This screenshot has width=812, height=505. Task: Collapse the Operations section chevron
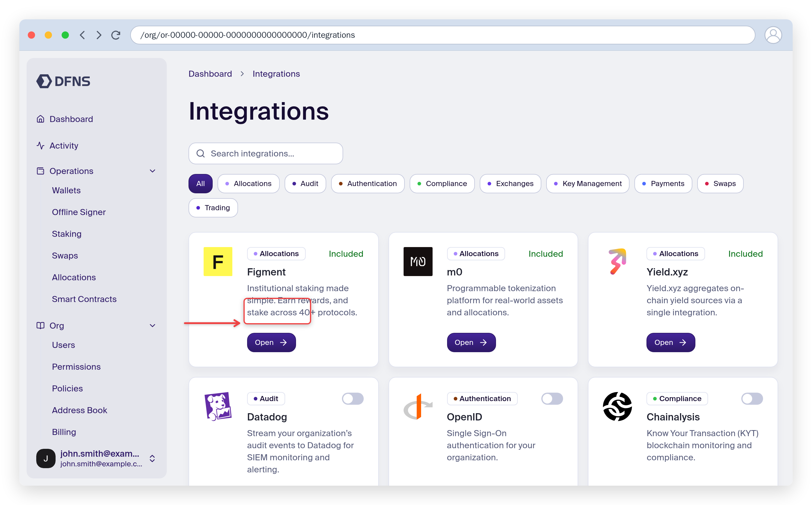[153, 171]
